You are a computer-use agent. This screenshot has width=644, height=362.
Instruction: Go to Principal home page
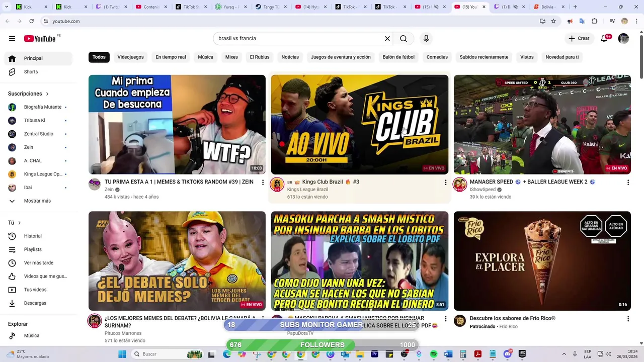[x=38, y=58]
